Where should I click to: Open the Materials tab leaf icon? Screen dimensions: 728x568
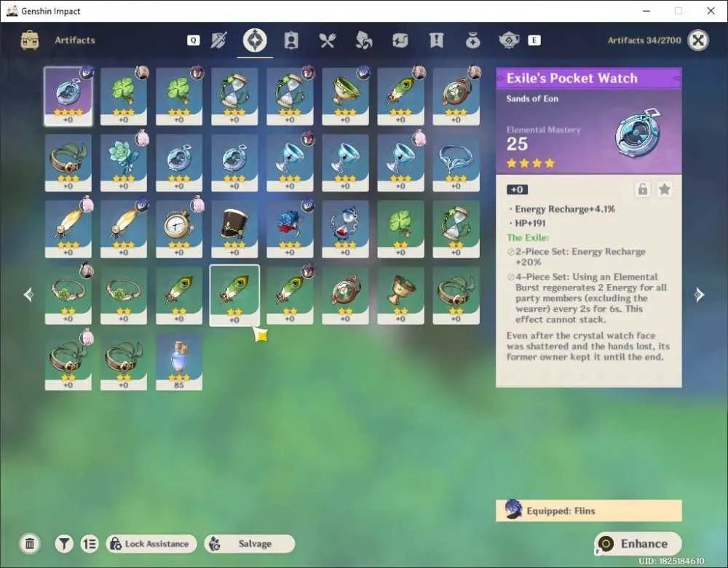pyautogui.click(x=363, y=40)
